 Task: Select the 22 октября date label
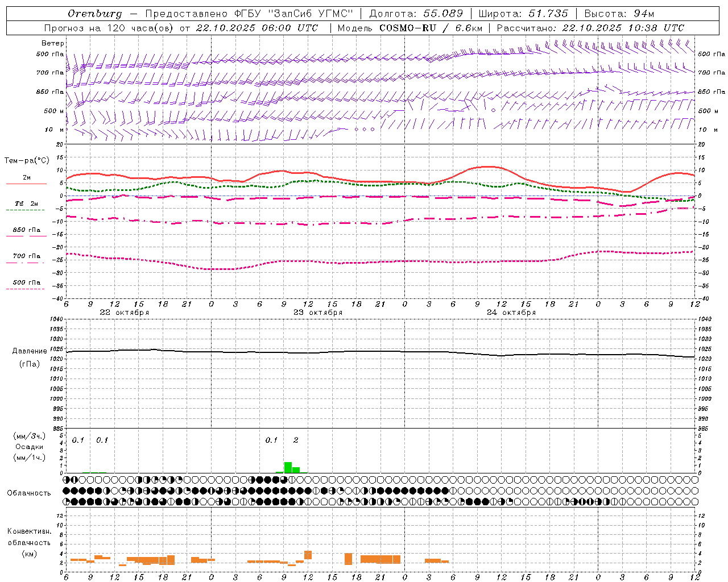pos(125,313)
